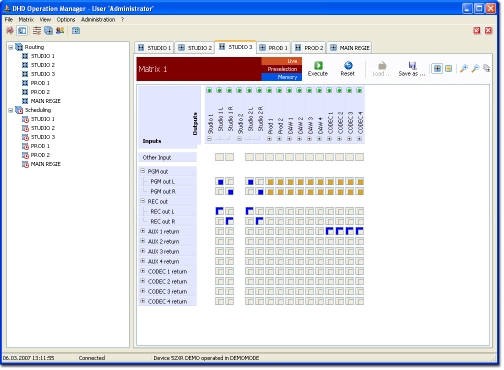The image size is (504, 370).
Task: Collapse the PGM out input group
Action: click(x=143, y=171)
